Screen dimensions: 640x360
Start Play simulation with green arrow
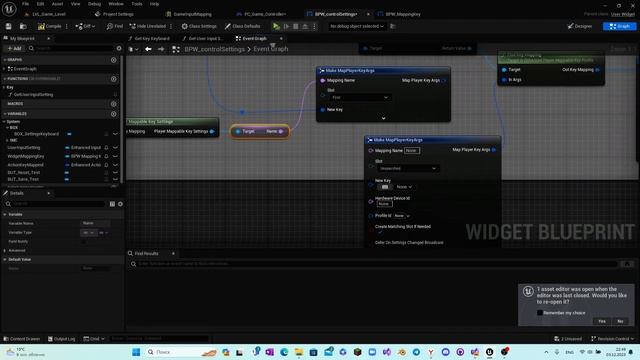point(276,26)
